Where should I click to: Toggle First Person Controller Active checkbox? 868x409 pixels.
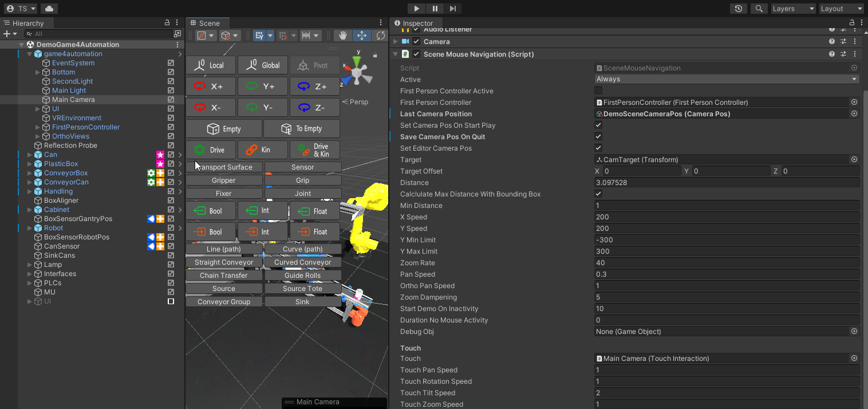(598, 91)
